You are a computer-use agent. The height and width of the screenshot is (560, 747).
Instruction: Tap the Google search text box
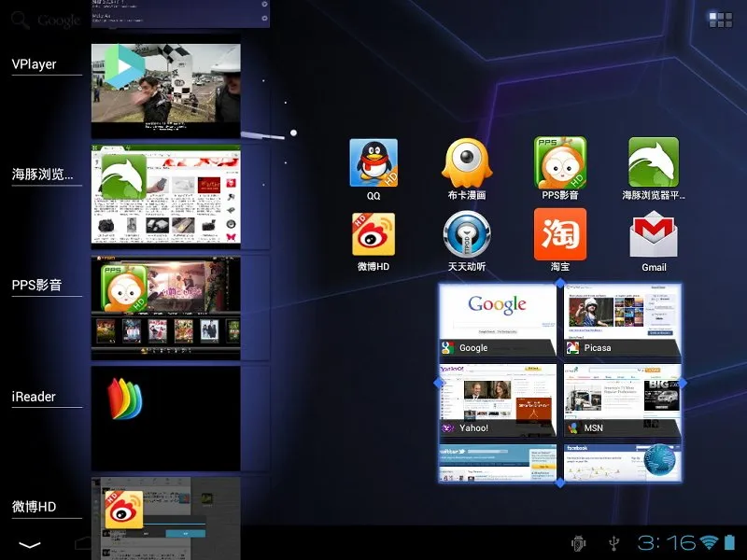[59, 21]
